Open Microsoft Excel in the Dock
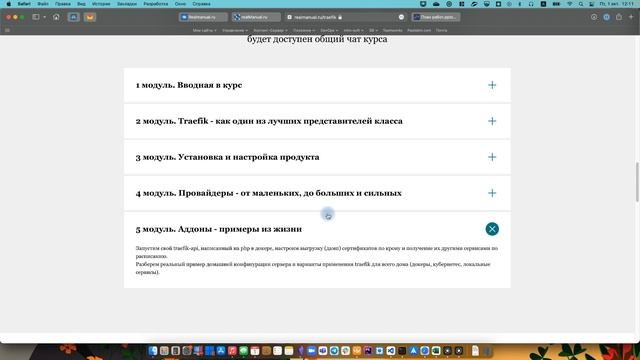This screenshot has width=640, height=360. pyautogui.click(x=436, y=351)
